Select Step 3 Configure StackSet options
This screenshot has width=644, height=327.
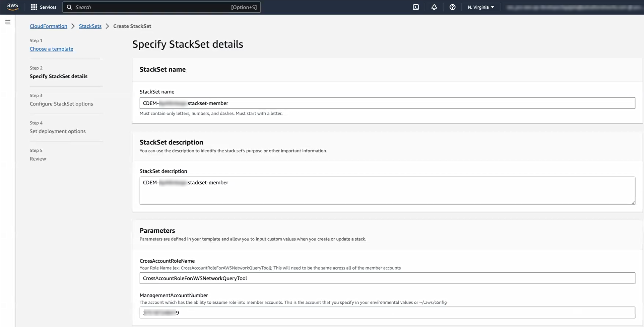click(61, 104)
